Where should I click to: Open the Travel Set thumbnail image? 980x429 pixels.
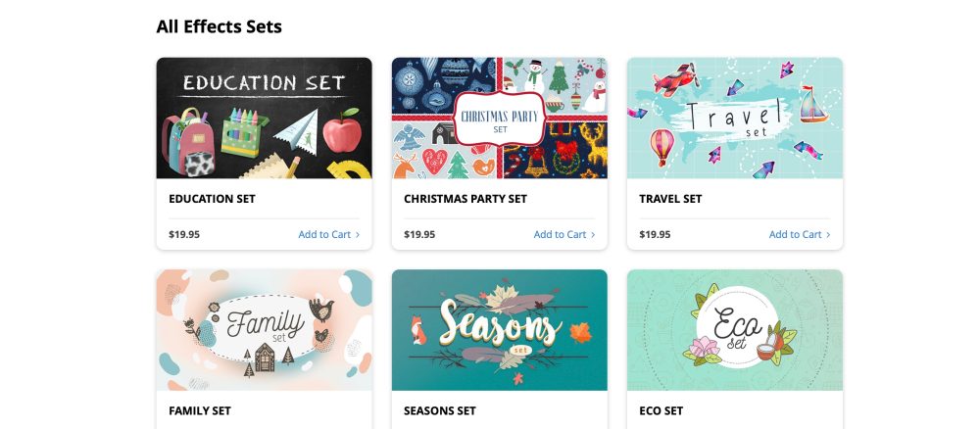pos(734,118)
